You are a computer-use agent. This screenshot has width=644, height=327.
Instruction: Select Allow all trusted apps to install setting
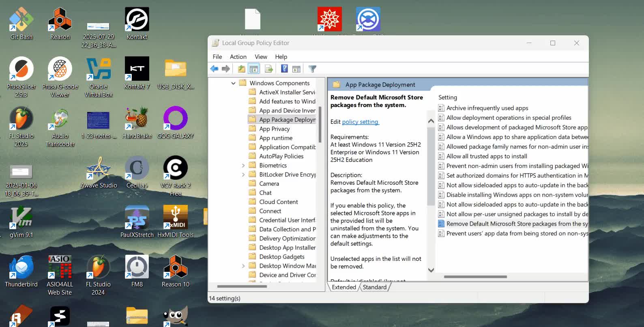pos(487,156)
